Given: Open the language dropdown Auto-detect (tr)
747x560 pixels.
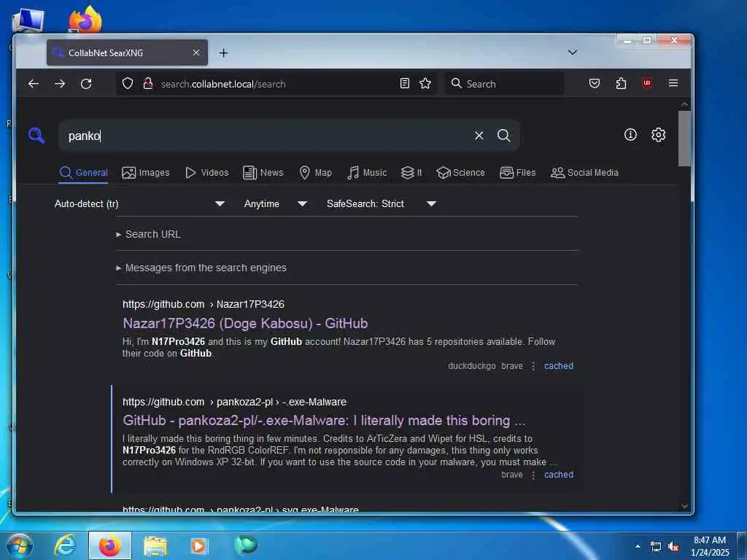Looking at the screenshot, I should (x=139, y=204).
